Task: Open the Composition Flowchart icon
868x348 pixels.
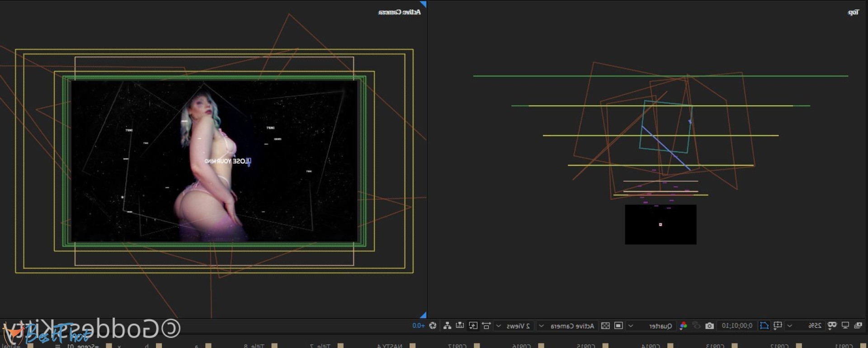Action: click(447, 326)
